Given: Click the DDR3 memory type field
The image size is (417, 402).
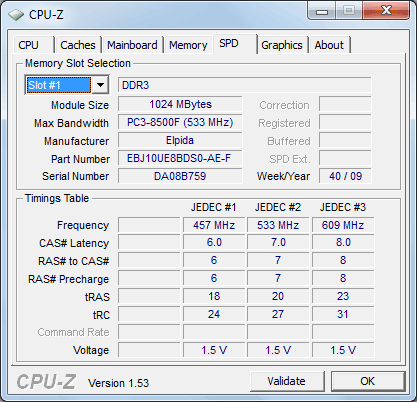Looking at the screenshot, I should [x=245, y=85].
